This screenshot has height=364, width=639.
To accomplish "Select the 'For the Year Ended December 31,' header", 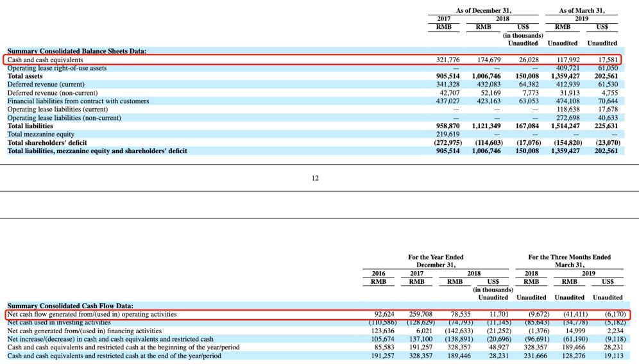I will tap(436, 261).
